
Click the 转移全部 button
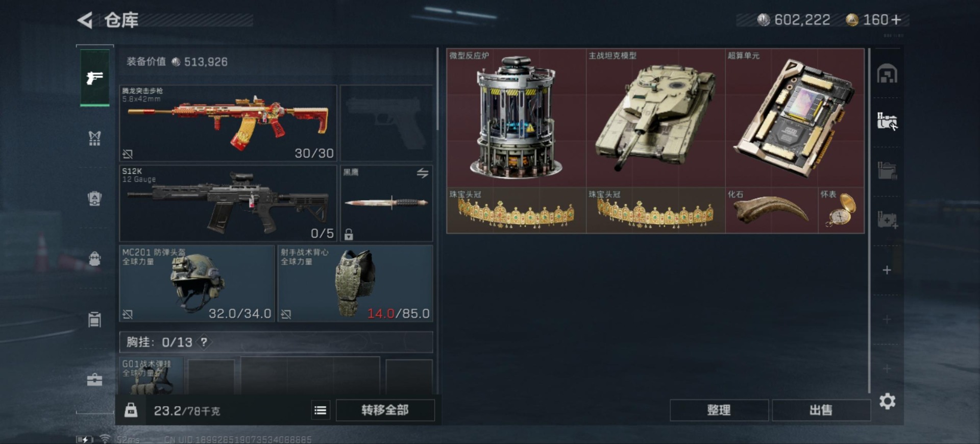pos(385,410)
